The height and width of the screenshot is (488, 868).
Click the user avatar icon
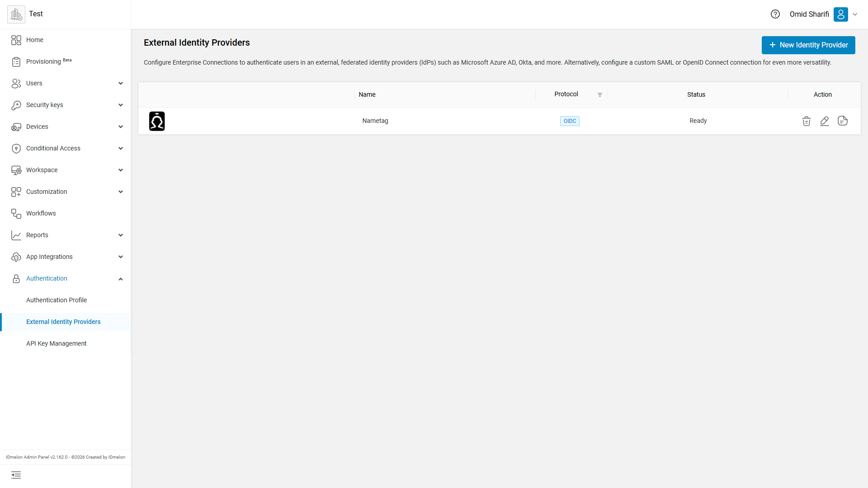841,14
